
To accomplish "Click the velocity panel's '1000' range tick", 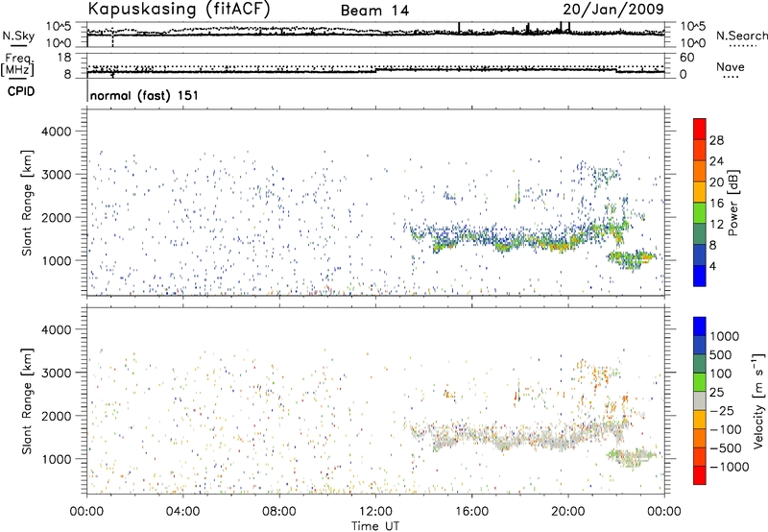I will pyautogui.click(x=56, y=459).
